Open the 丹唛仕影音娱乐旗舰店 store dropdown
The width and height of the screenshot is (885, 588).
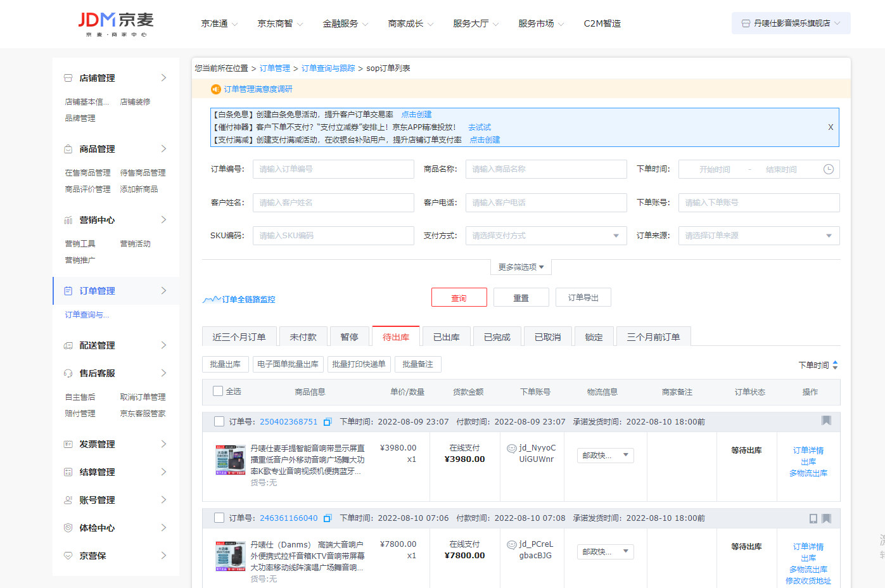tap(791, 23)
